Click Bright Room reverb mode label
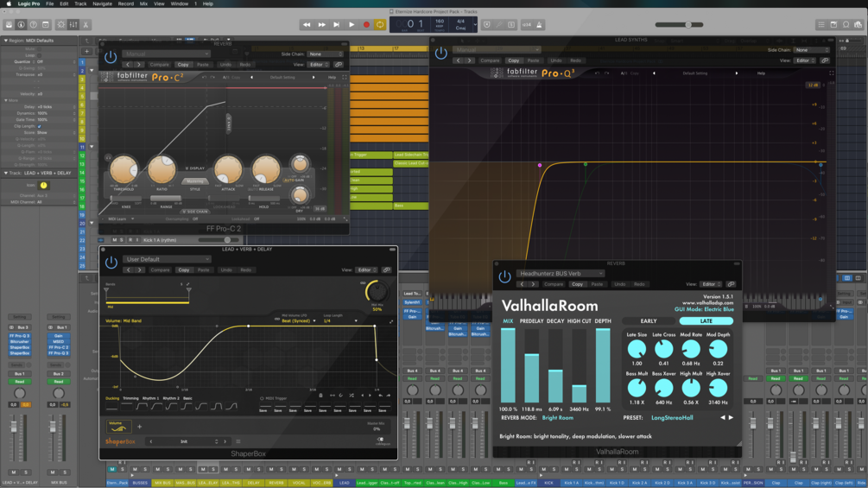868x488 pixels. [557, 418]
